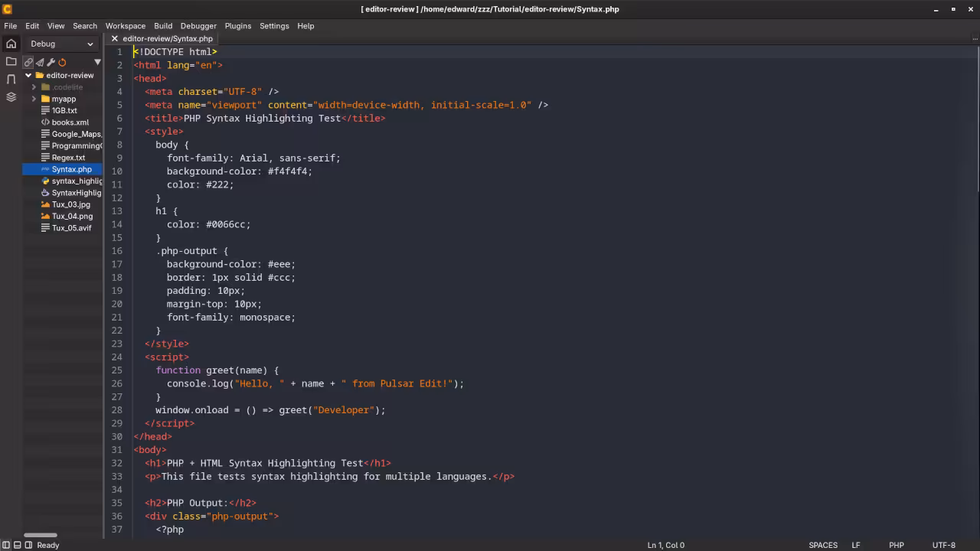The image size is (980, 551).
Task: Open the Plugins menu
Action: point(237,26)
